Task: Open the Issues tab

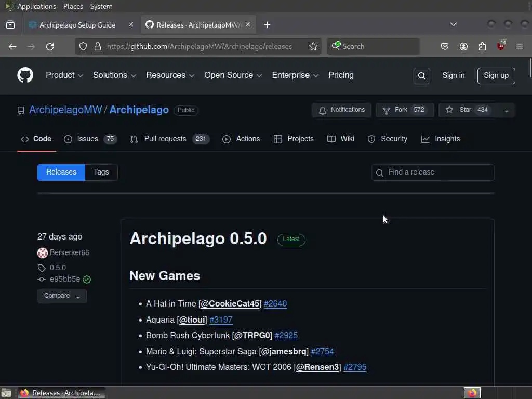Action: (90, 139)
